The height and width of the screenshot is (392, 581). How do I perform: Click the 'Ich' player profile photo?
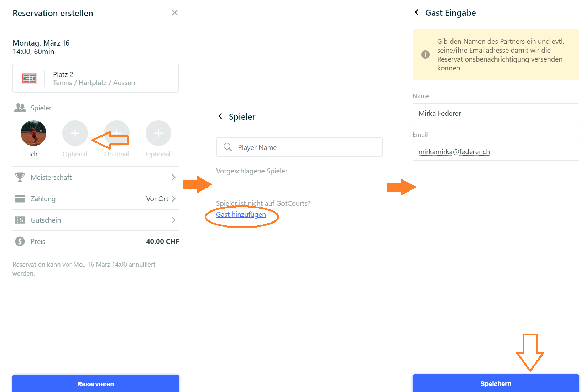point(33,133)
